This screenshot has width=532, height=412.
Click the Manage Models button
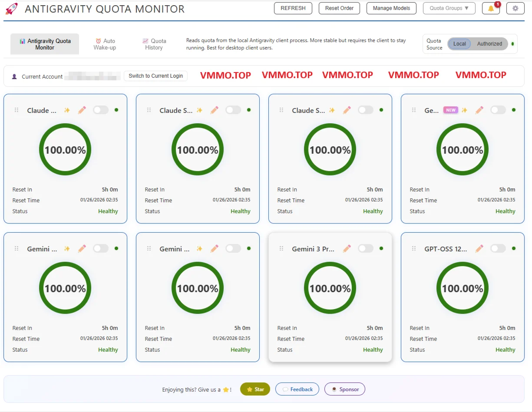point(391,8)
